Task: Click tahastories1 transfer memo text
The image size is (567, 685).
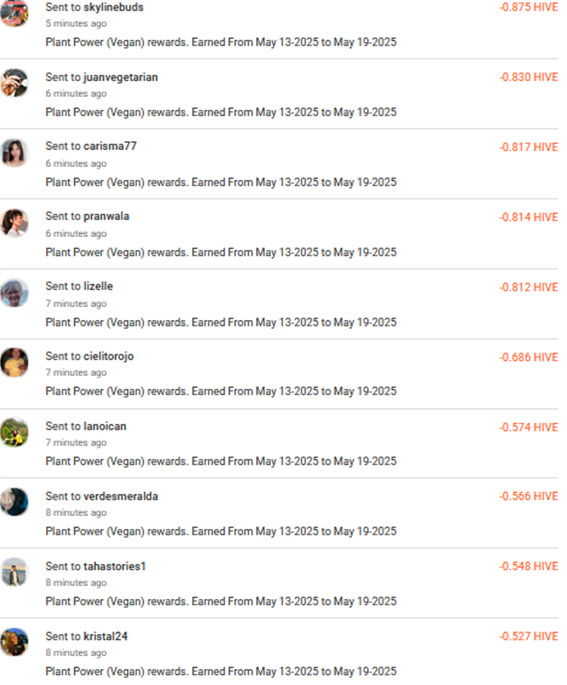Action: point(221,602)
